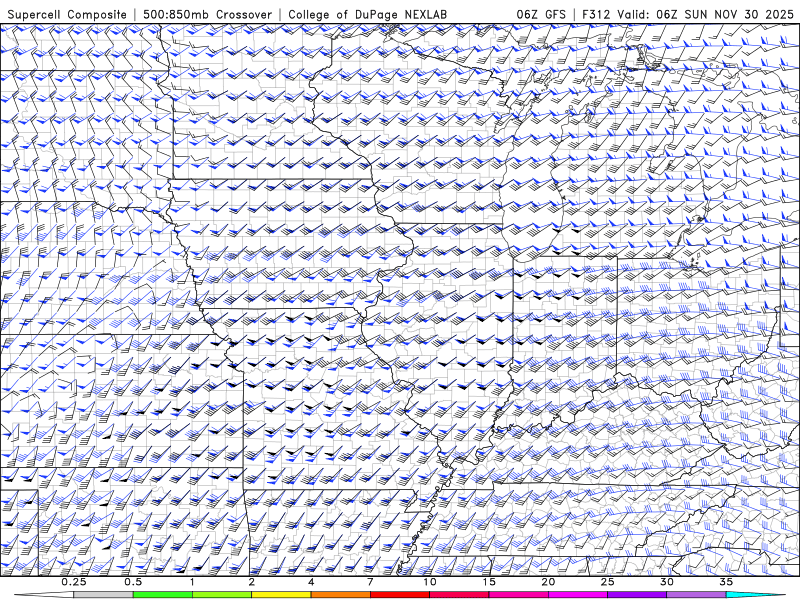Click 'College of DuPage NEXLAB' header text
Viewport: 800px width, 600px height.
(x=367, y=15)
